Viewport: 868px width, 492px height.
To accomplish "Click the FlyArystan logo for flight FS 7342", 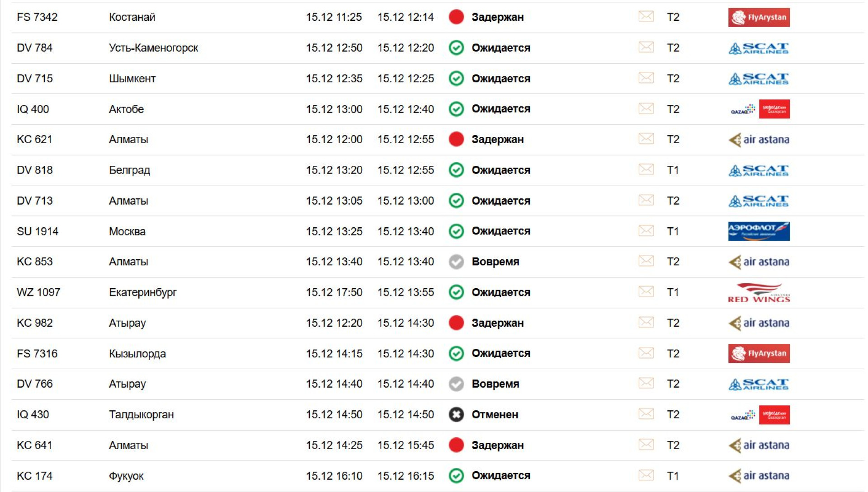I will [759, 17].
